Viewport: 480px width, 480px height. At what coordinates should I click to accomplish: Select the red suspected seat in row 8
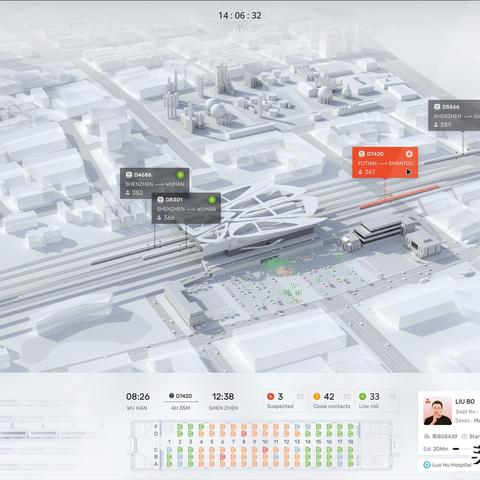244,434
